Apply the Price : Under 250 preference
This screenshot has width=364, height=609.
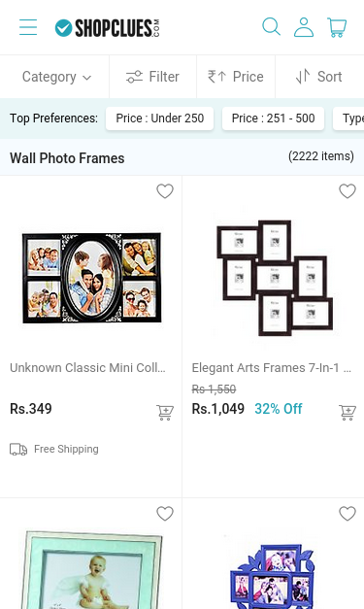pos(159,118)
